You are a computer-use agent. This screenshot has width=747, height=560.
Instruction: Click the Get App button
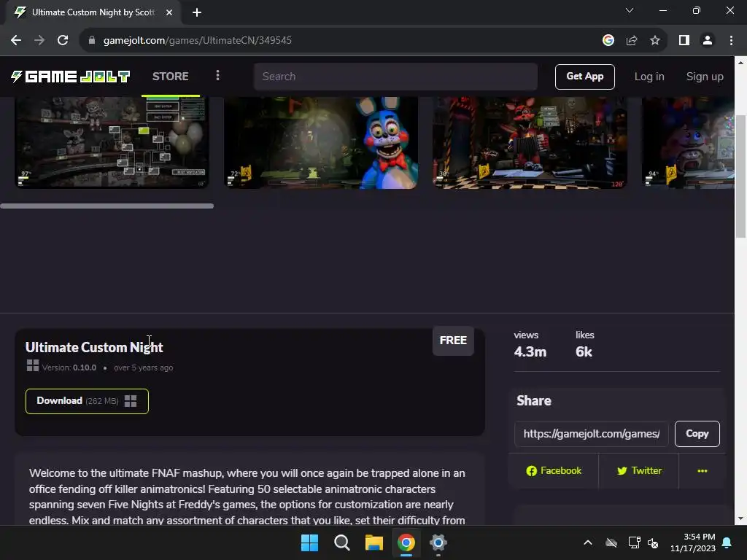pyautogui.click(x=584, y=76)
